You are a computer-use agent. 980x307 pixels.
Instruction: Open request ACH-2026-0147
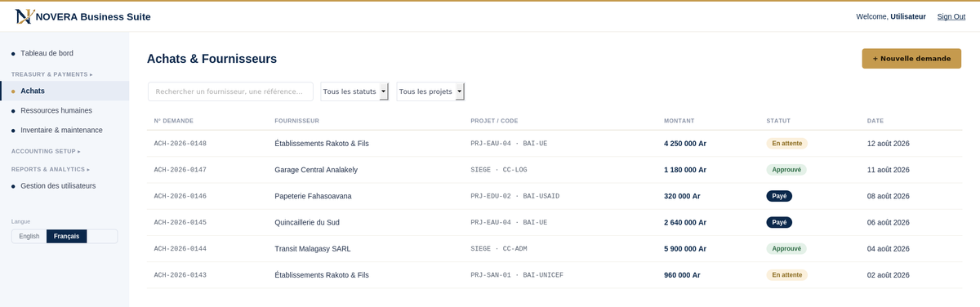(180, 170)
